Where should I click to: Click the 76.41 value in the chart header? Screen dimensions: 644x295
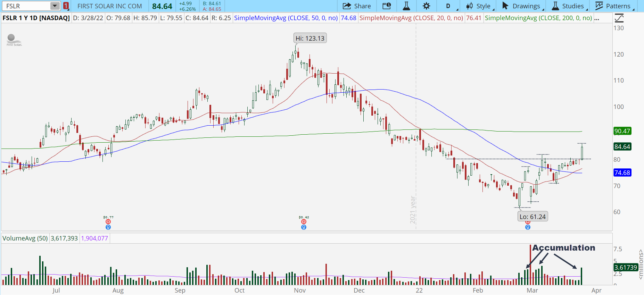click(474, 18)
